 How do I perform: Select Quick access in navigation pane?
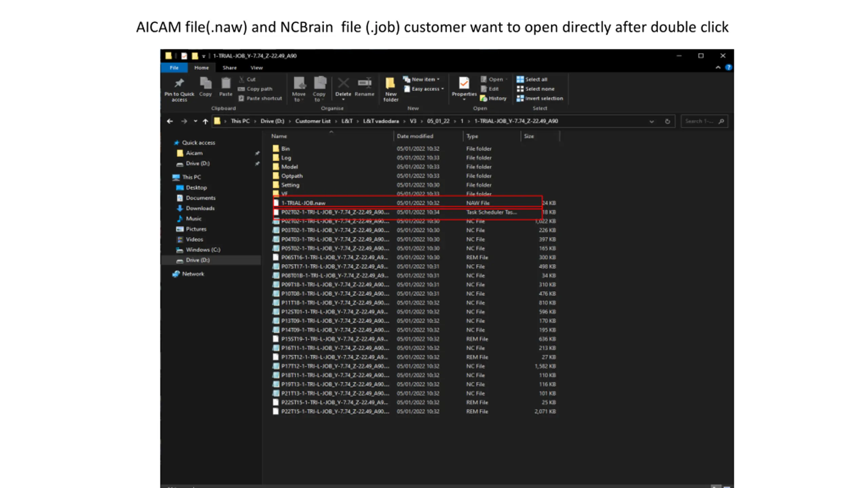pos(198,143)
